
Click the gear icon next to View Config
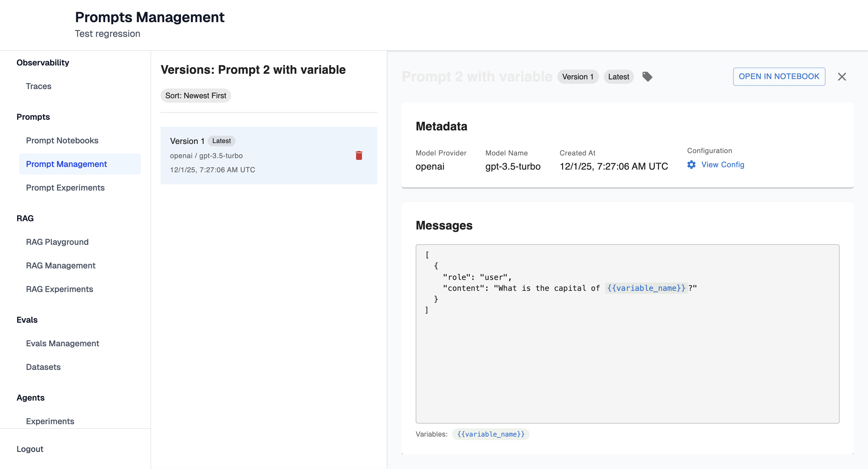click(x=691, y=165)
